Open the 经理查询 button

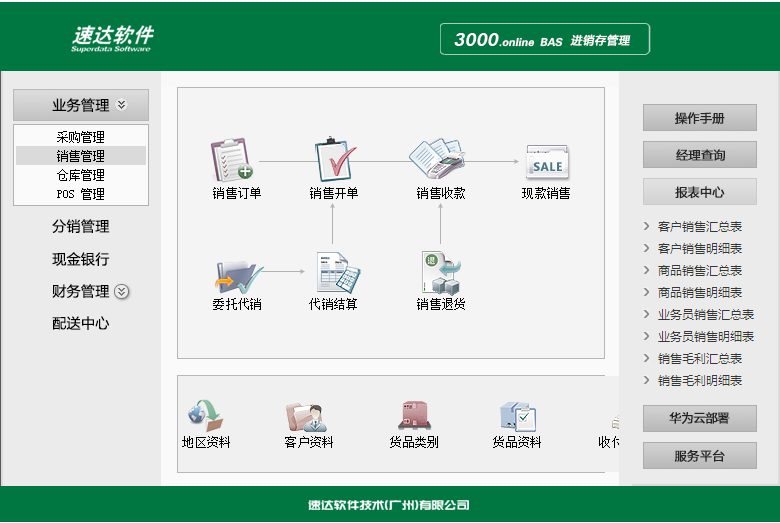point(699,155)
